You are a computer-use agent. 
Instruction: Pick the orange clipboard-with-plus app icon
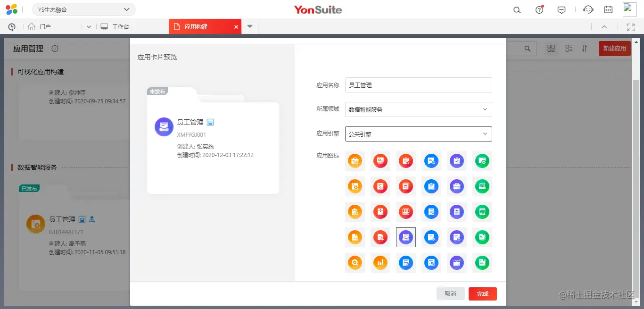pyautogui.click(x=355, y=212)
